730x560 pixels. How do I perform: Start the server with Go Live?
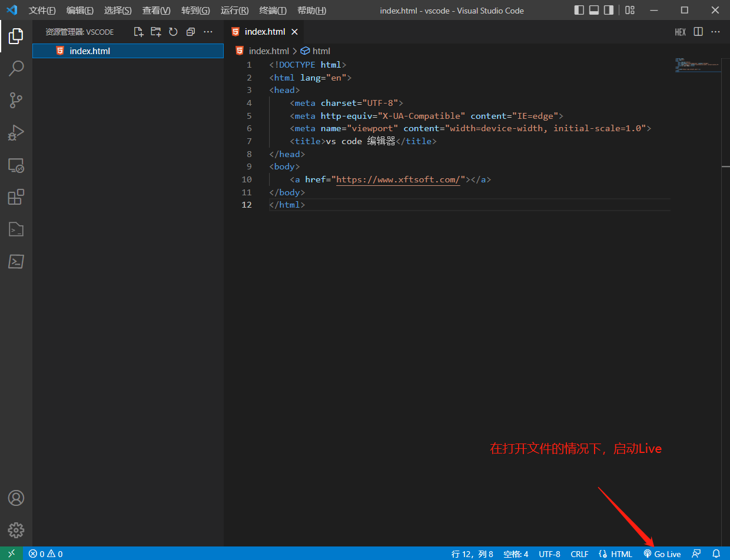(x=662, y=554)
